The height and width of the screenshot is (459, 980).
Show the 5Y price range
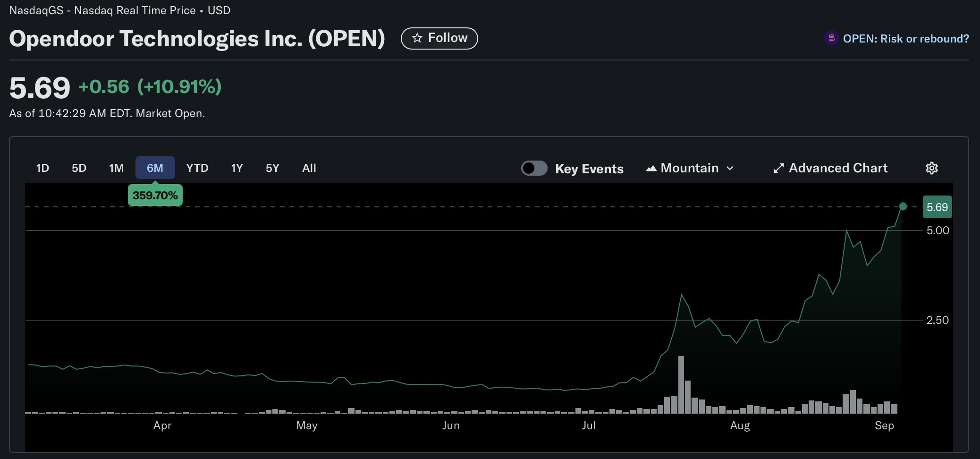[x=272, y=168]
